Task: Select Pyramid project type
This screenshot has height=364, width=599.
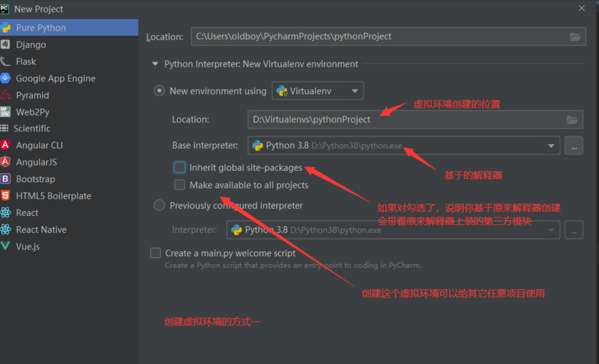Action: (x=69, y=95)
